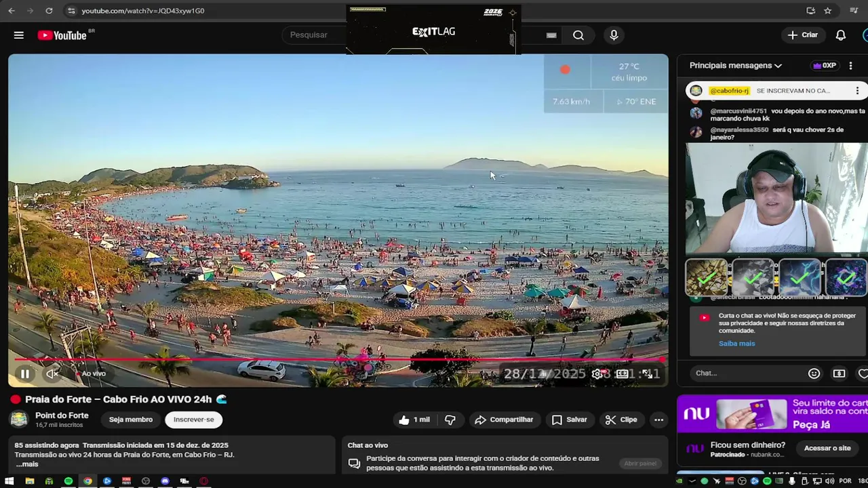868x488 pixels.
Task: Open the on-screen keyboard icon in search
Action: (x=551, y=35)
